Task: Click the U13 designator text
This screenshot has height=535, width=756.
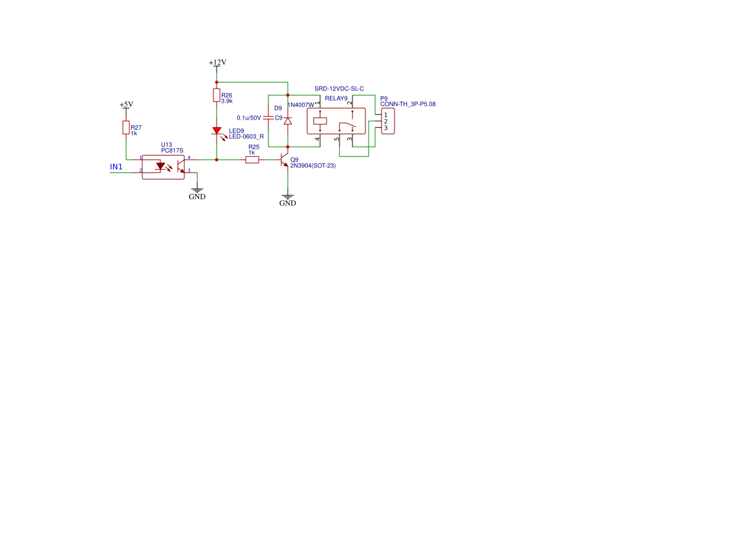Action: point(166,145)
